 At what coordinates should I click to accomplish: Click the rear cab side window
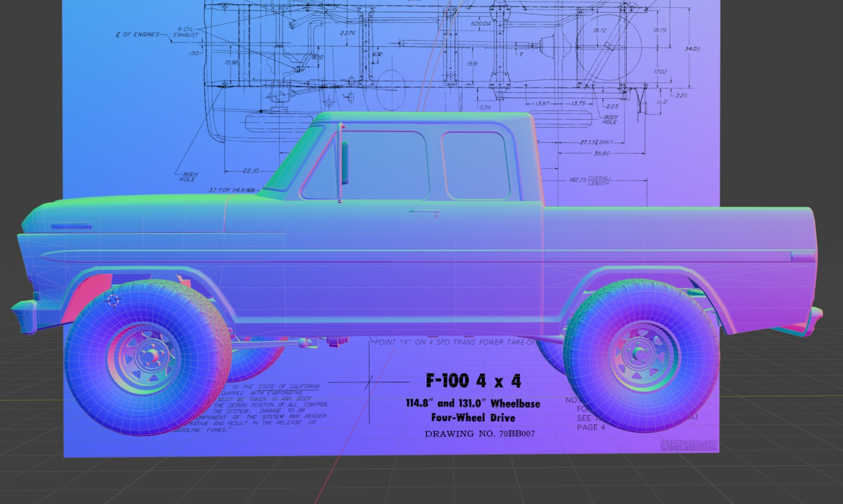(x=475, y=165)
